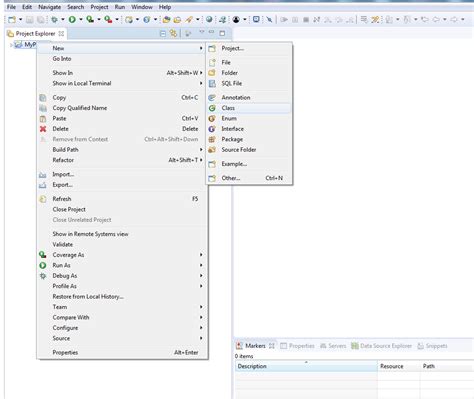Click Collapse All icon in Project Explorer
The width and height of the screenshot is (474, 399).
point(163,33)
